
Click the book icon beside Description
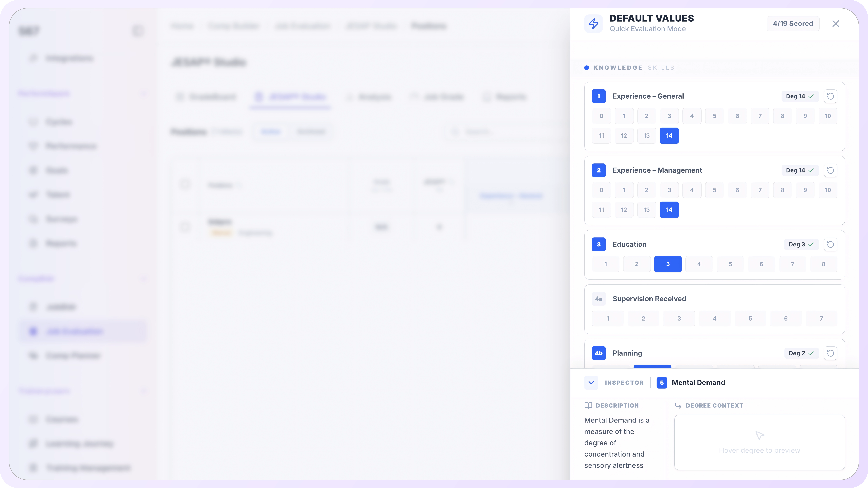[x=588, y=405]
